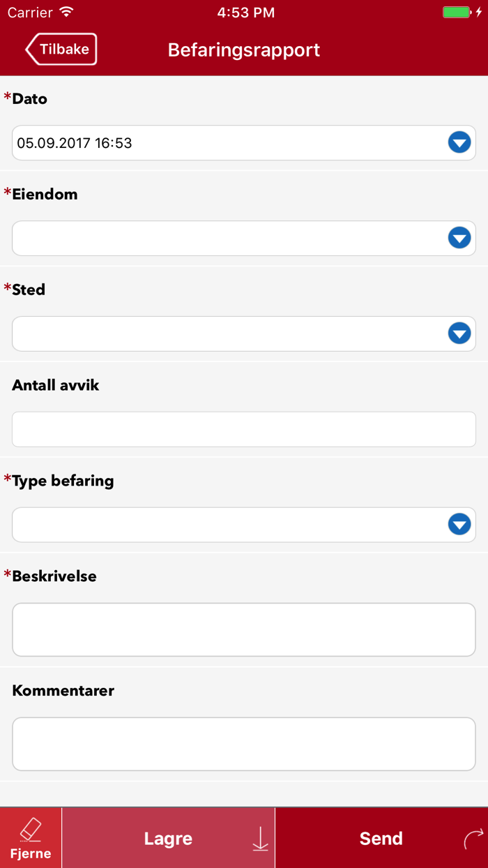This screenshot has width=488, height=868.
Task: Tap the empty Type befaring field
Action: [223, 525]
